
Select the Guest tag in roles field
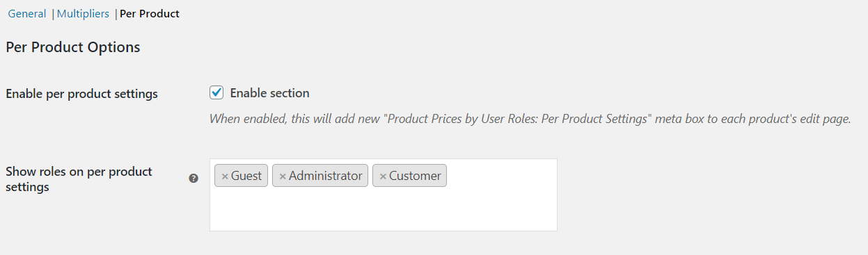[x=246, y=176]
